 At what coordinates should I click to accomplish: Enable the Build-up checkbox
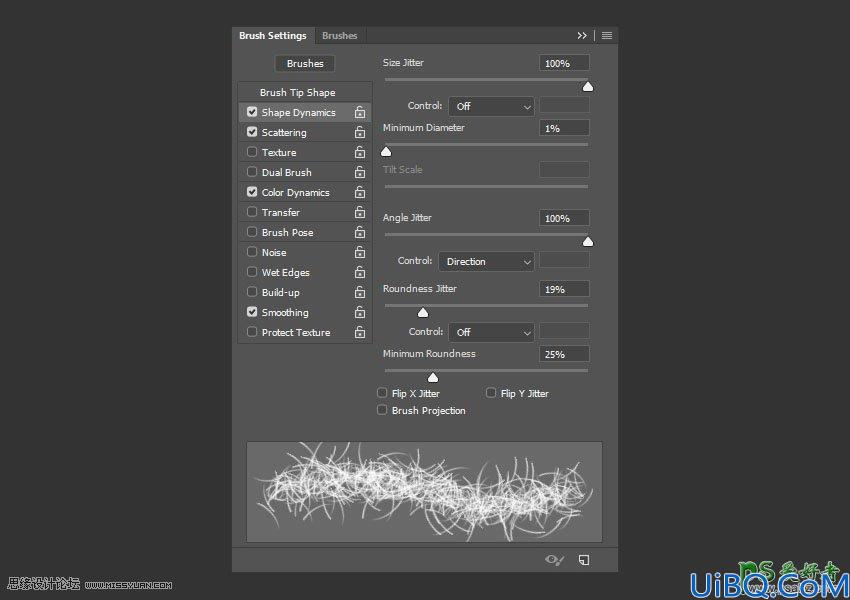(x=252, y=292)
